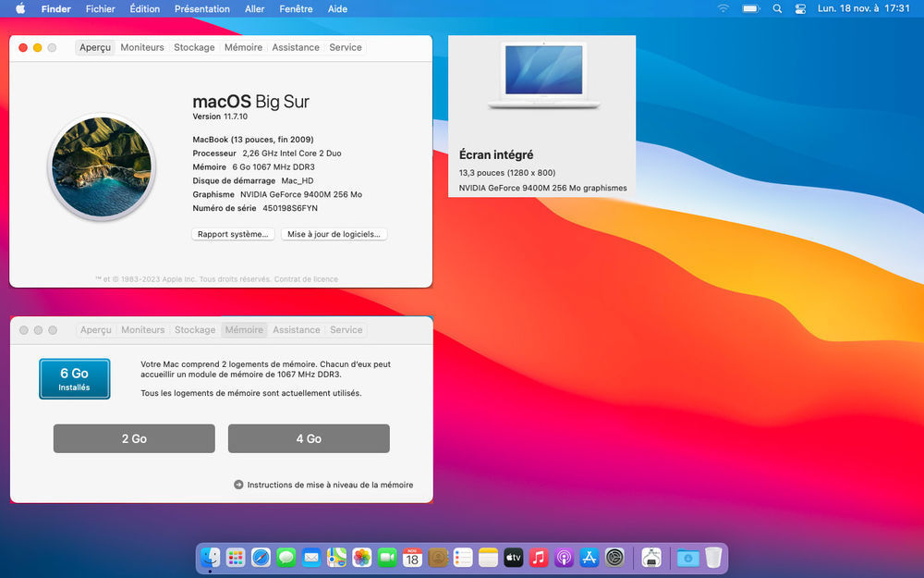Open Safari from the dock
Viewport: 924px width, 578px height.
(261, 558)
